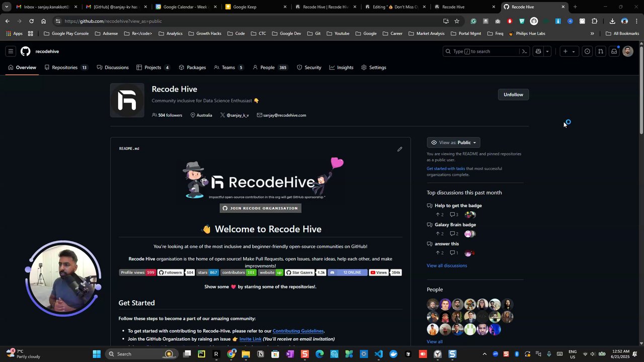The image size is (644, 362).
Task: Open the Google Play Console bookmark folder
Action: [66, 34]
